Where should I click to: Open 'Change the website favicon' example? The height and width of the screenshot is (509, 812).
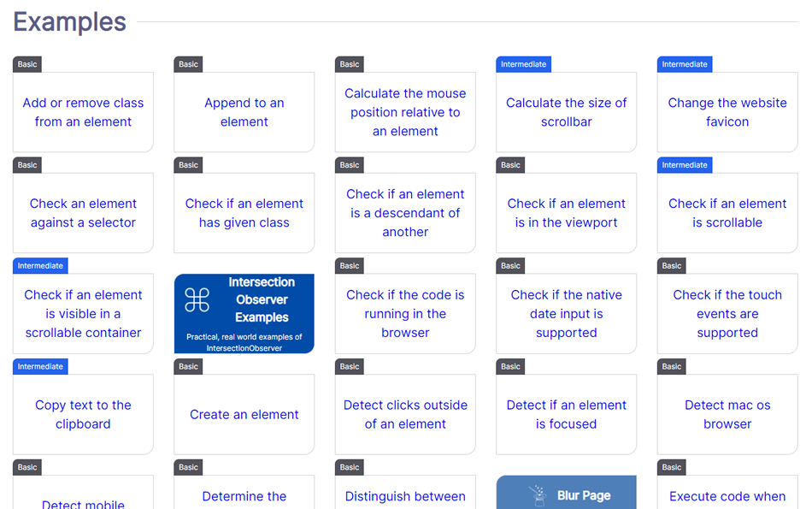727,112
